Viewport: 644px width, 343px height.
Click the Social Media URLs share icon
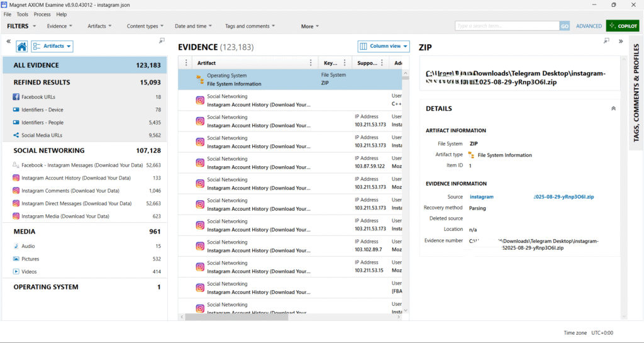[16, 135]
